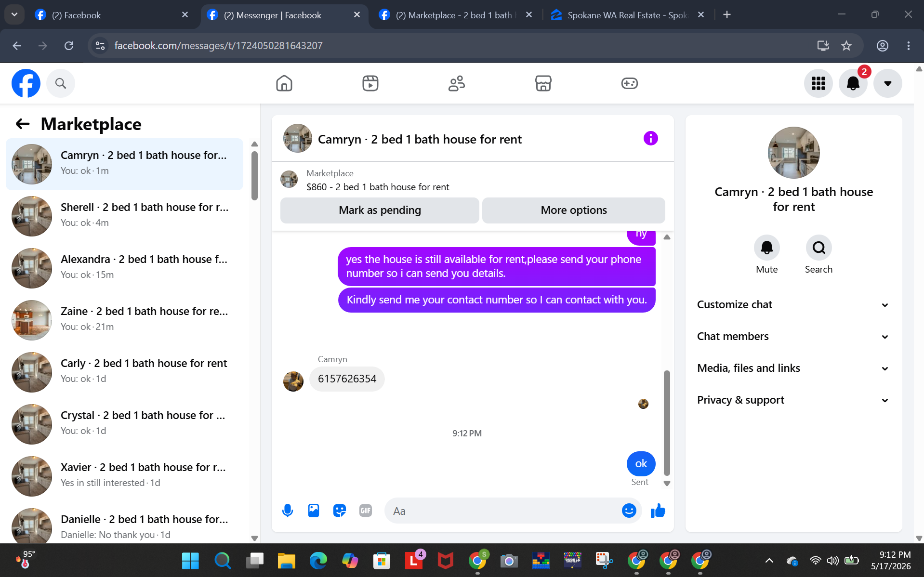The image size is (924, 577).
Task: Reload the Messenger page
Action: click(x=69, y=46)
